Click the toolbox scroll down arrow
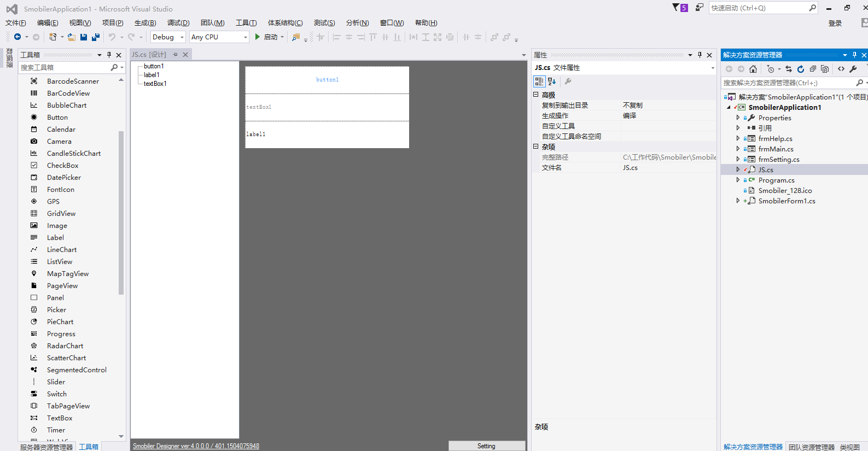Screen dimensions: 868x451 (121, 436)
